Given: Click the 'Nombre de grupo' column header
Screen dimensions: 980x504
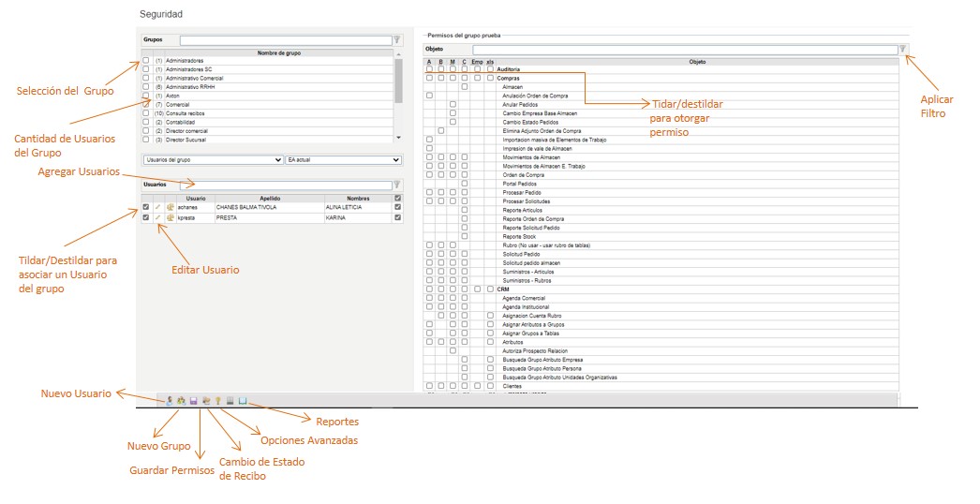Looking at the screenshot, I should [278, 53].
